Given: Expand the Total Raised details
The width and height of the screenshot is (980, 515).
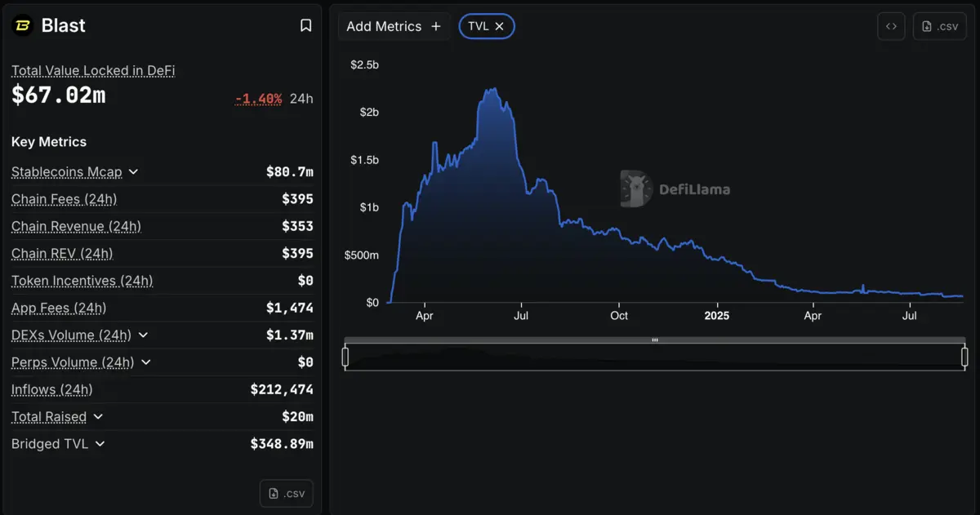Looking at the screenshot, I should 98,417.
